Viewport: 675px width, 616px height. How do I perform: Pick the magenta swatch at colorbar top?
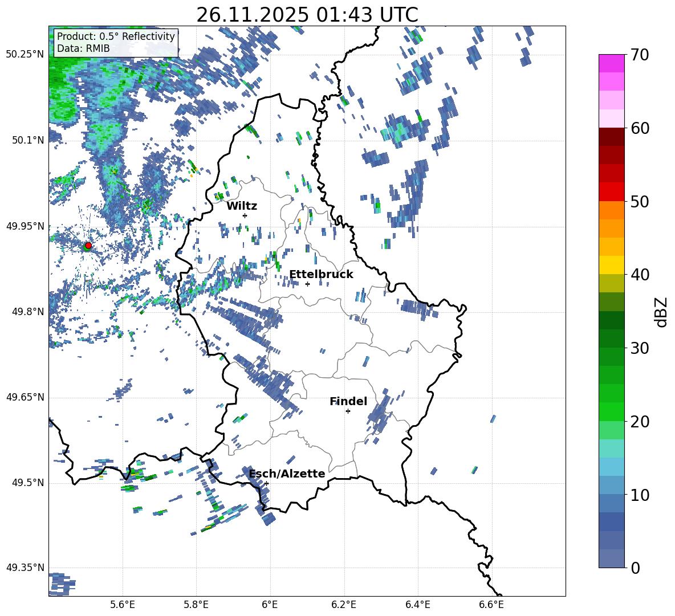pyautogui.click(x=612, y=63)
